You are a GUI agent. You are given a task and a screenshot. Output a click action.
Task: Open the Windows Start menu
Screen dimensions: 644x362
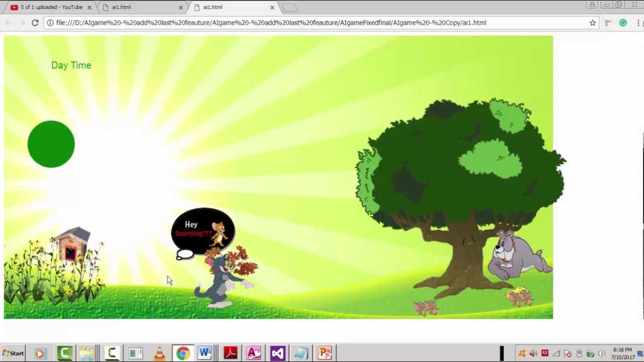[13, 353]
